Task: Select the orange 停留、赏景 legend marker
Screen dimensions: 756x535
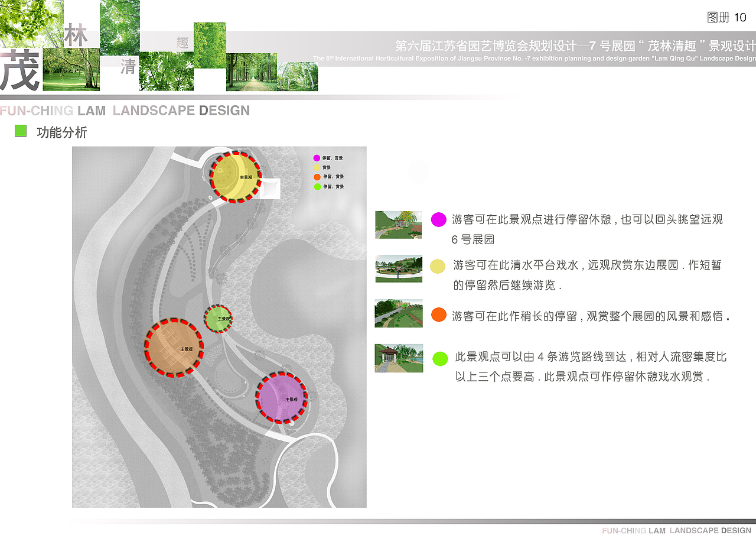Action: (317, 177)
